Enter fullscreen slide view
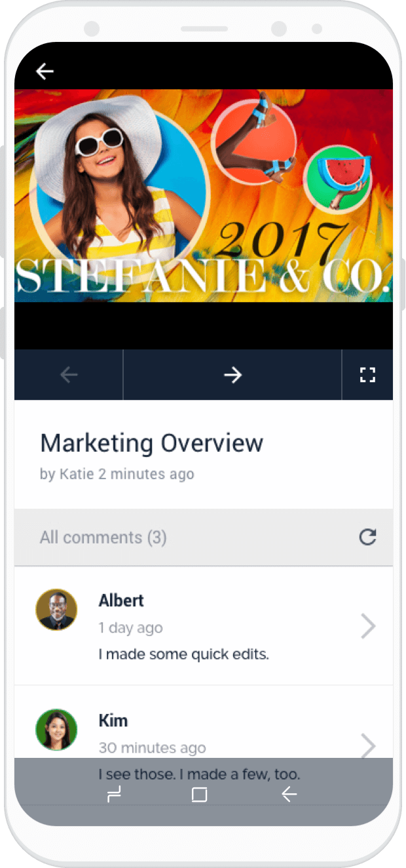This screenshot has height=868, width=406. point(367,374)
